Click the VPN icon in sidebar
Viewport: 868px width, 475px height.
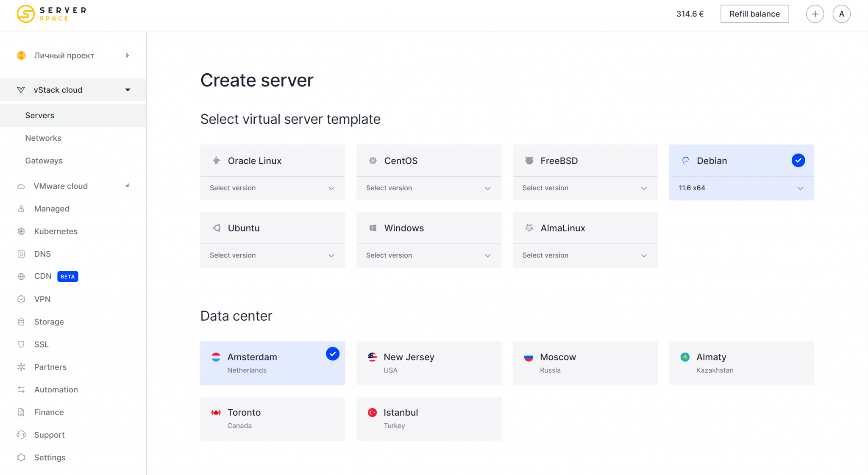coord(21,299)
